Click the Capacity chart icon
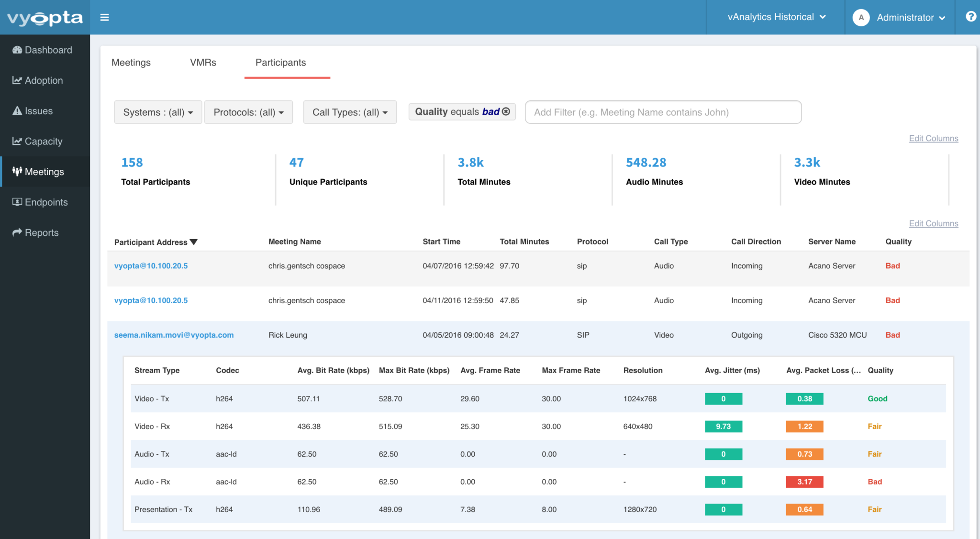The height and width of the screenshot is (539, 980). click(17, 141)
